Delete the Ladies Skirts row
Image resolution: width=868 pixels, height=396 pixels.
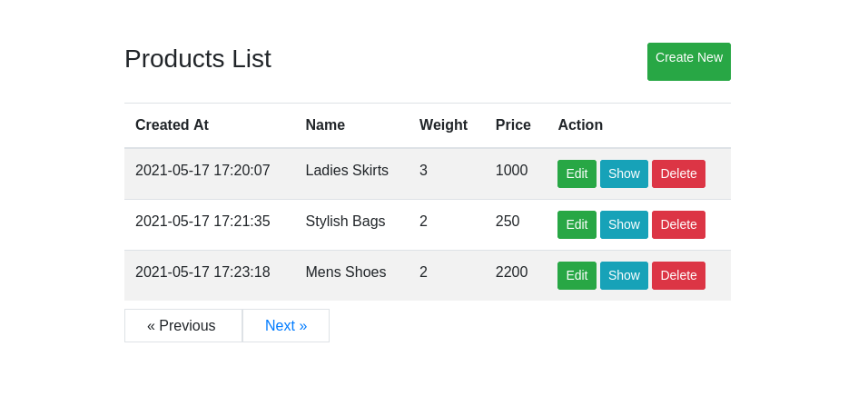[x=678, y=173]
